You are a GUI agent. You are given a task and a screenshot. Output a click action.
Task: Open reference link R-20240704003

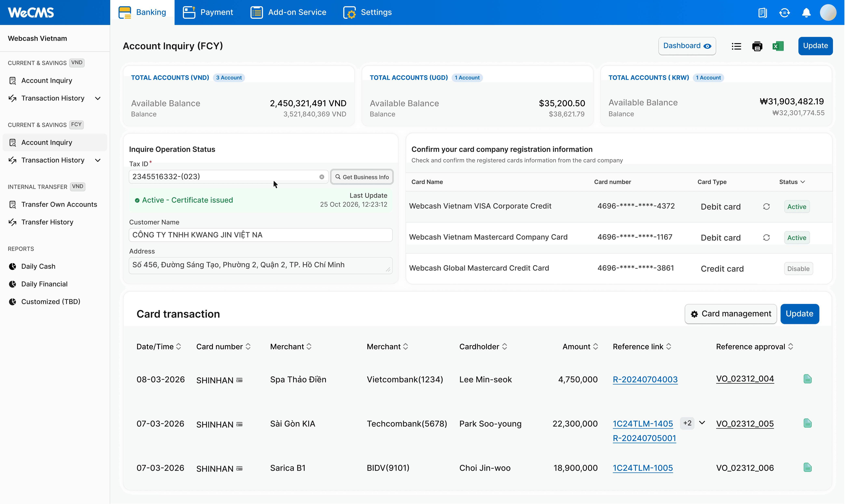tap(645, 379)
